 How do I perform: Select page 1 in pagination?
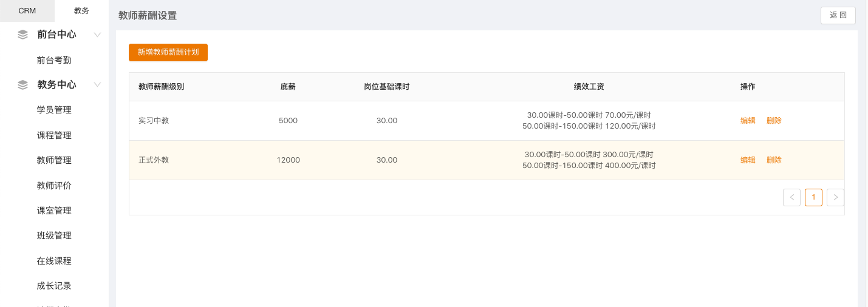813,197
